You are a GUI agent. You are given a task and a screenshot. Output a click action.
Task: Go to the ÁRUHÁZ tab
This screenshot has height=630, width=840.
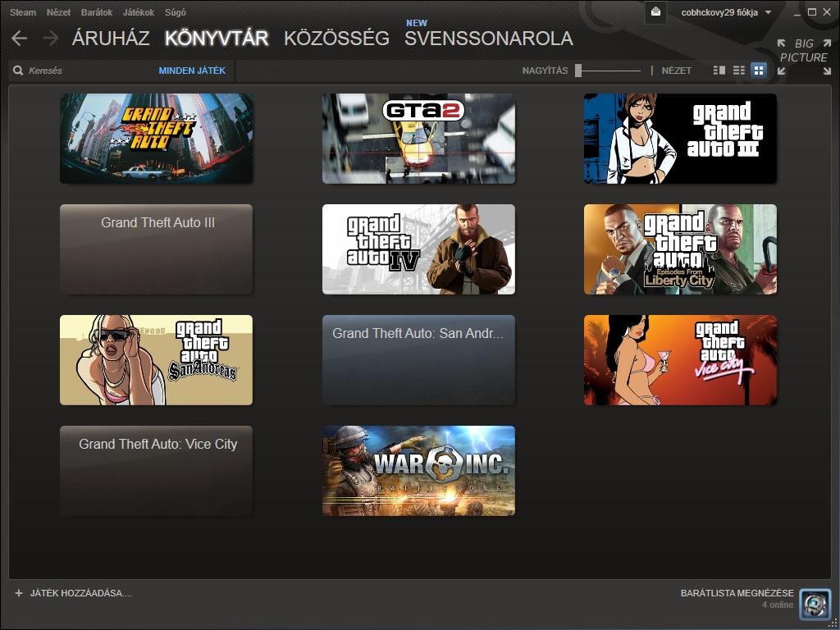(111, 38)
